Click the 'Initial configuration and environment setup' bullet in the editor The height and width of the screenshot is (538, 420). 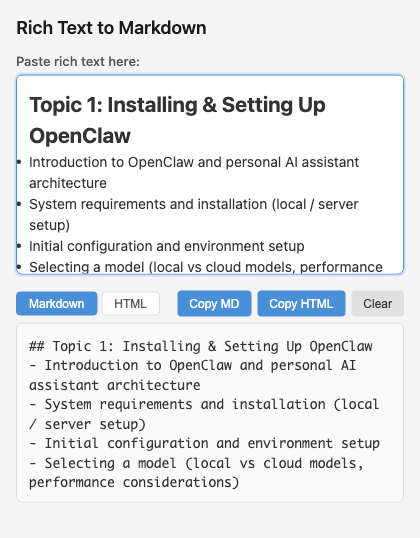click(167, 246)
